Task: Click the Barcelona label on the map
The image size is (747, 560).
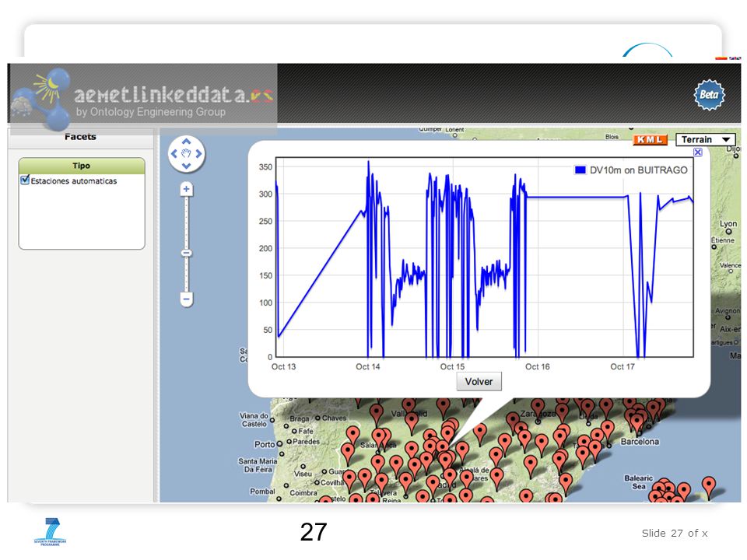Action: point(640,442)
